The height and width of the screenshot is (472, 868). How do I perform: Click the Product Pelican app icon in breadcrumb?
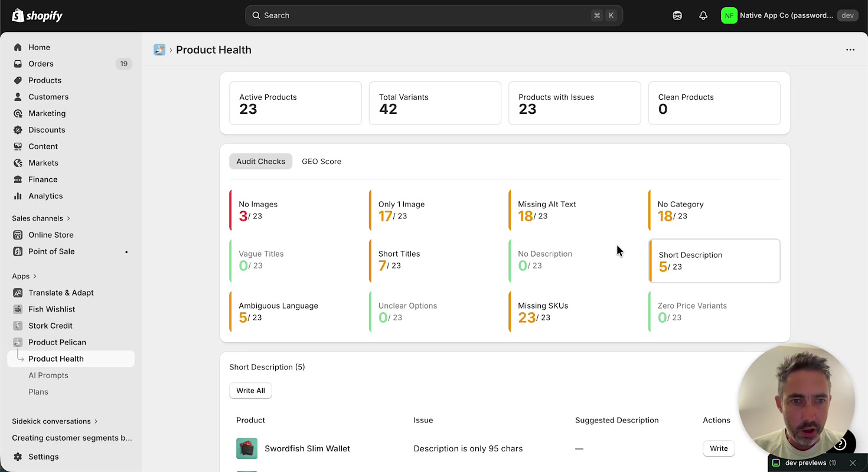(159, 50)
